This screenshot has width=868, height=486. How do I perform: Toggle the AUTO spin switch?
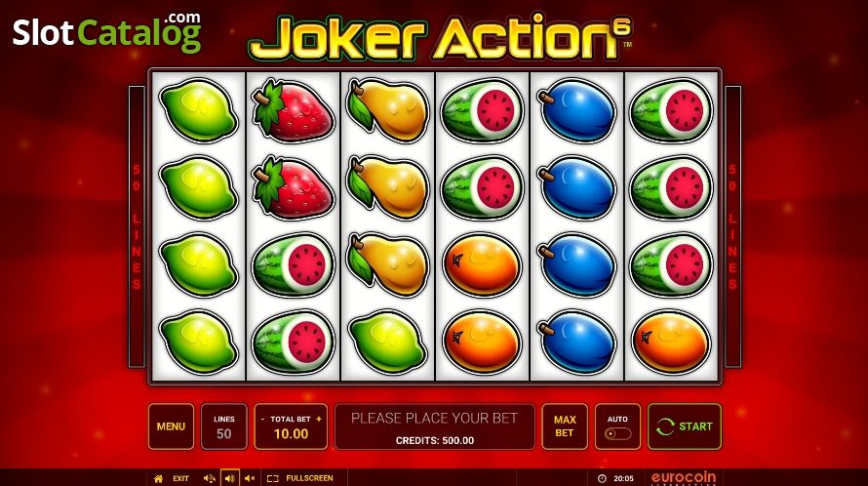617,433
